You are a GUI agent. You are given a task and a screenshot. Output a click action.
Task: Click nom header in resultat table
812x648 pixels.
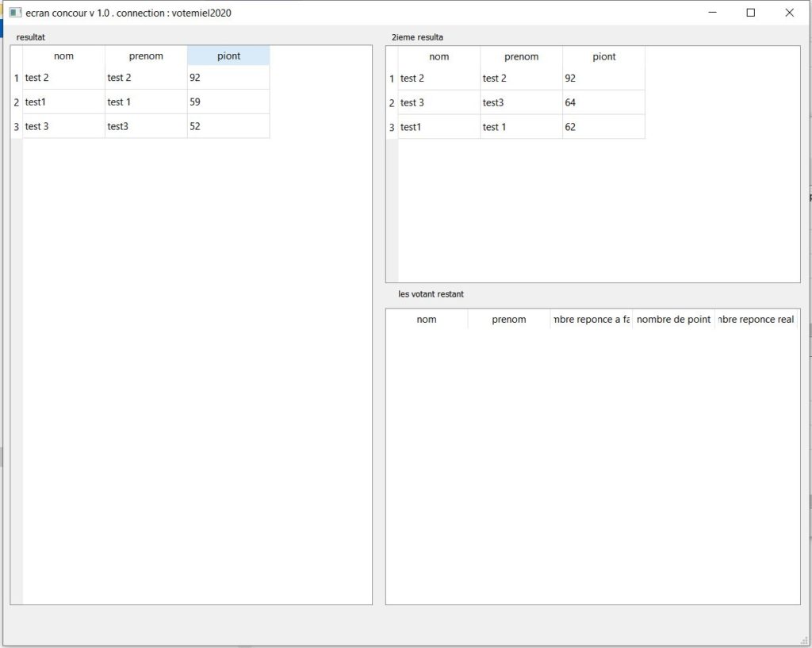[x=63, y=56]
